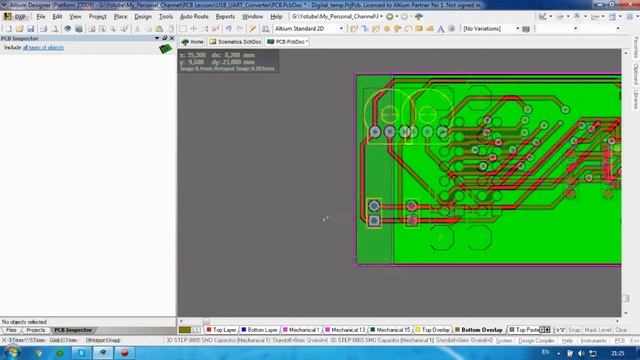Switch to the Home document tab

tap(192, 42)
